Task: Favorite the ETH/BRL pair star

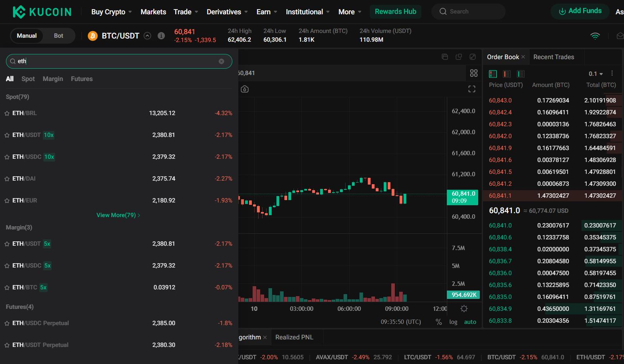Action: [7, 114]
